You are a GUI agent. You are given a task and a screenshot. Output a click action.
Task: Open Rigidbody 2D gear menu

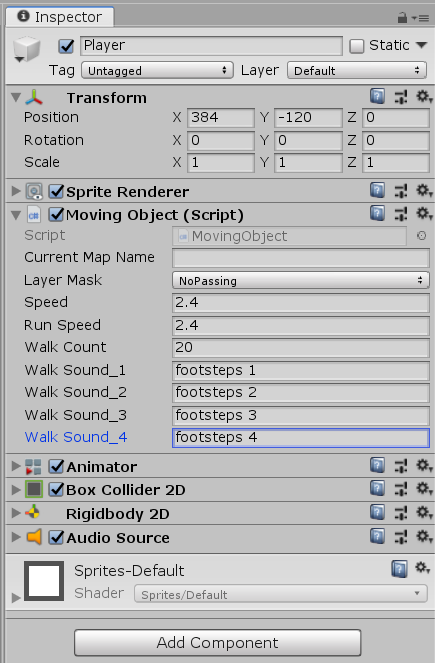click(423, 512)
